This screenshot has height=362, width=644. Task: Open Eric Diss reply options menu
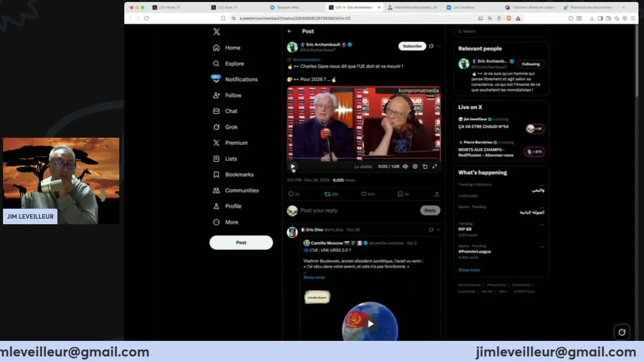[x=439, y=230]
